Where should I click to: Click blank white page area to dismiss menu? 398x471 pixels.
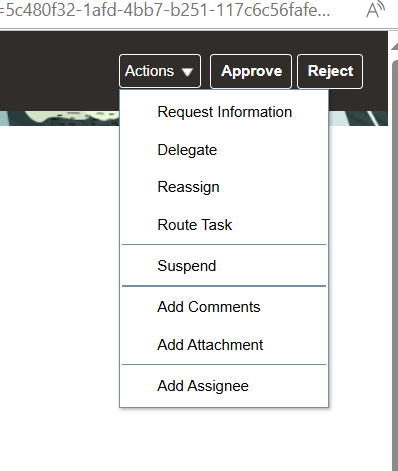pos(59,267)
